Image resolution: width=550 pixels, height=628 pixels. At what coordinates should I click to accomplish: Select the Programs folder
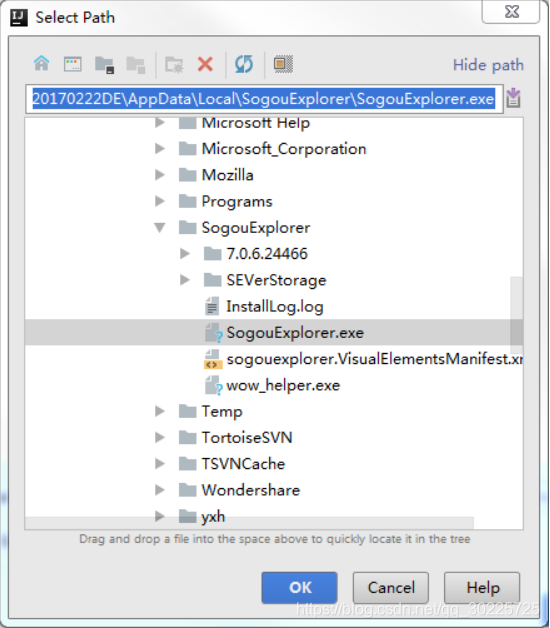click(x=237, y=201)
